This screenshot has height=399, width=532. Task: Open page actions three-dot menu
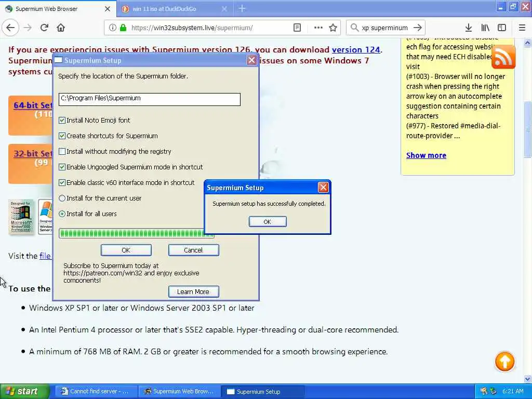pos(318,28)
